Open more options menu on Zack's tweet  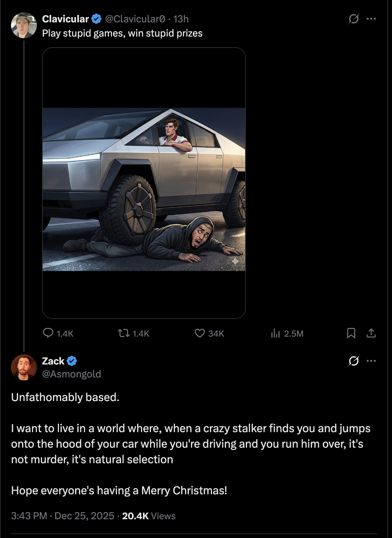[371, 361]
